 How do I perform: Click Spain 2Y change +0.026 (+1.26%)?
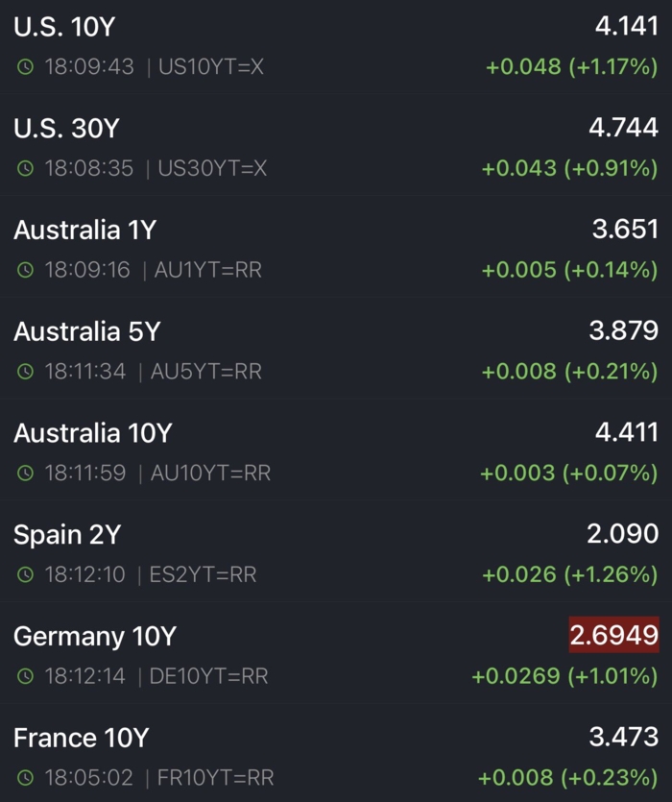click(569, 574)
